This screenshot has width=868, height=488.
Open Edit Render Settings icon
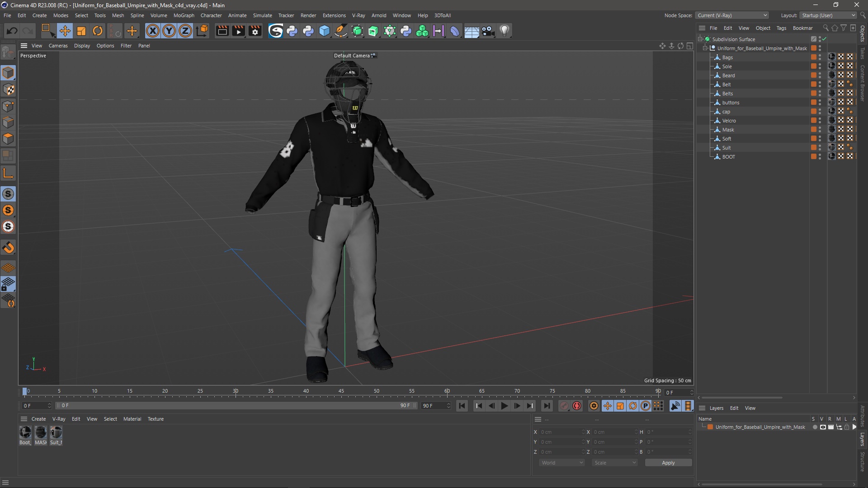(x=255, y=31)
